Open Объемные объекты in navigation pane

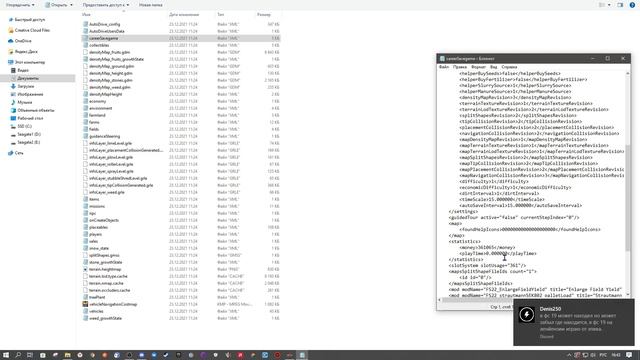coord(36,110)
